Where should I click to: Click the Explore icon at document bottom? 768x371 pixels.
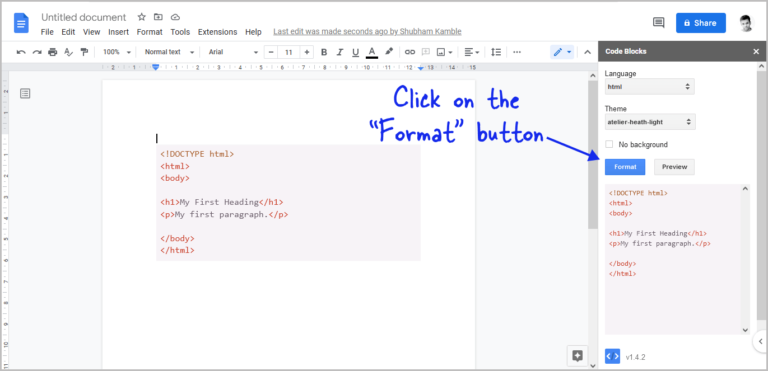pyautogui.click(x=577, y=356)
